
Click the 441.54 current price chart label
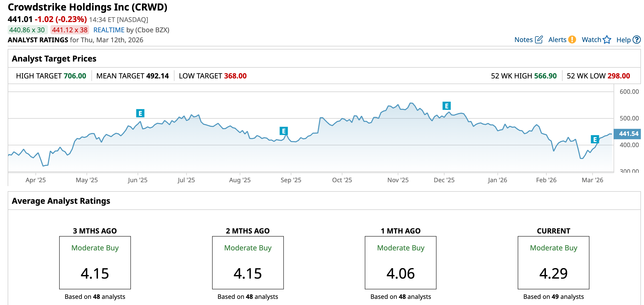point(628,134)
